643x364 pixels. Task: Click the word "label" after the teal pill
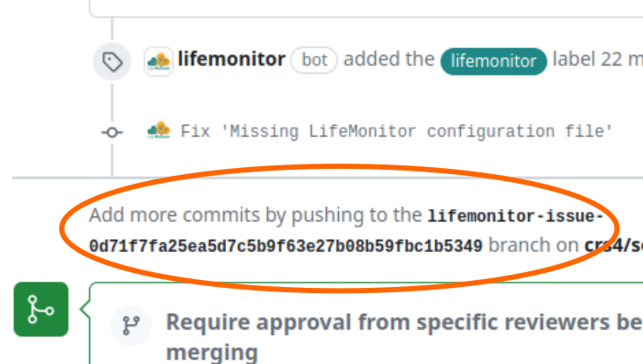(574, 59)
